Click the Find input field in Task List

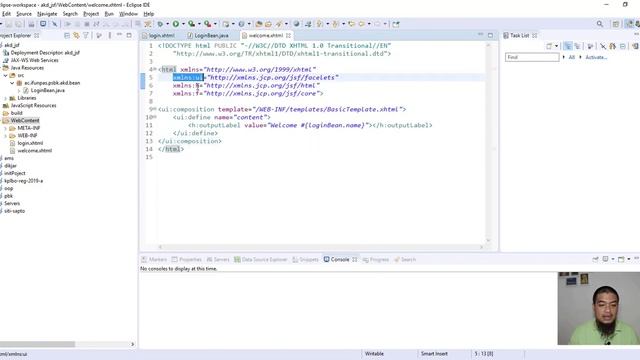[x=532, y=57]
